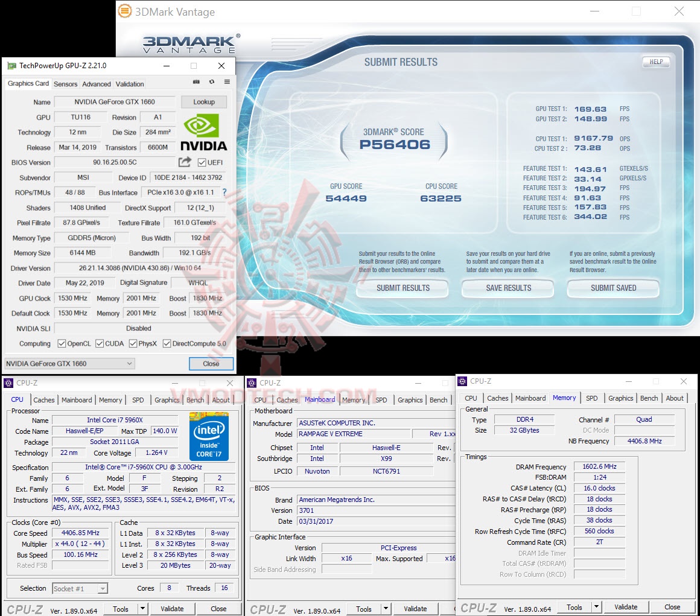The width and height of the screenshot is (700, 616).
Task: Expand Tools dropdown arrow in middle CPU-Z
Action: [386, 608]
